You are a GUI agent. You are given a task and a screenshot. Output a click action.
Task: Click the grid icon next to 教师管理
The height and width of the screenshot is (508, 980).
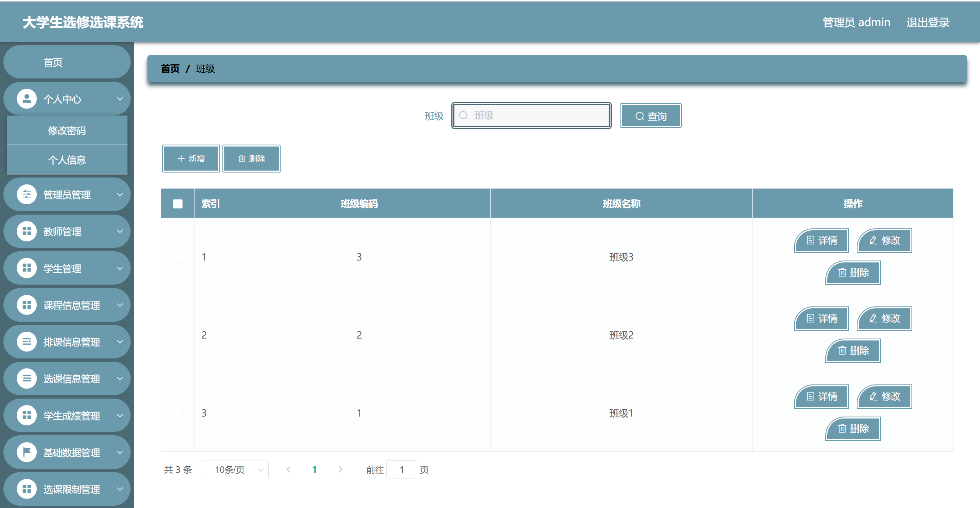click(x=26, y=231)
